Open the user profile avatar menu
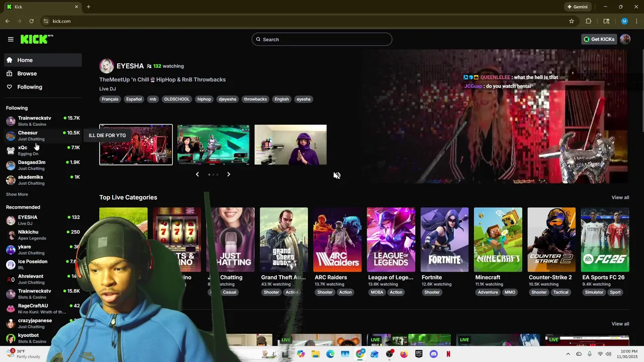This screenshot has height=362, width=644. (625, 39)
